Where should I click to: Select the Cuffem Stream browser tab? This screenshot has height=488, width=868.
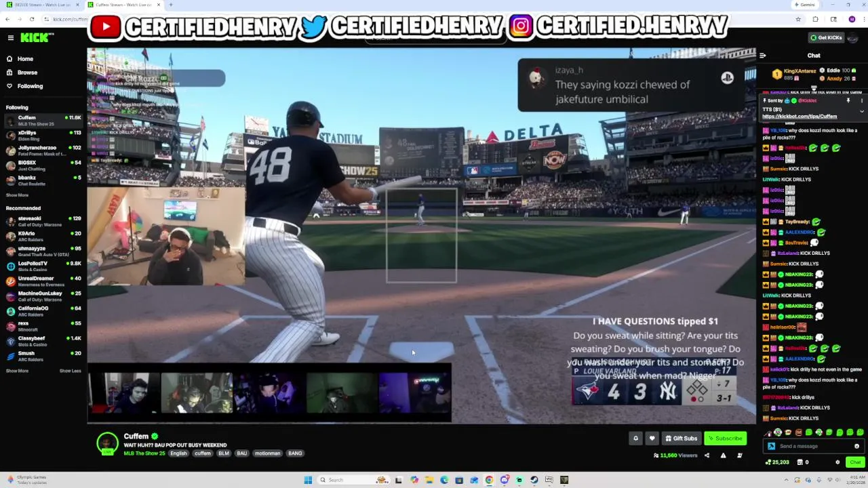123,5
